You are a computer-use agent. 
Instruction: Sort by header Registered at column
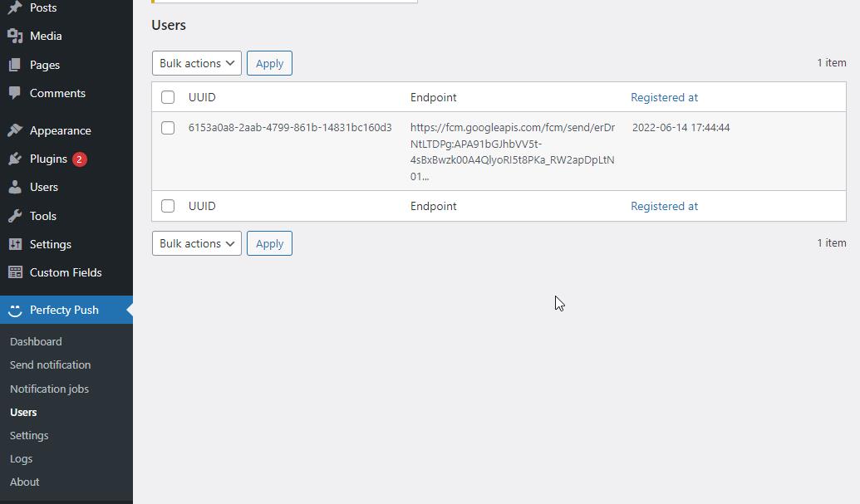click(x=664, y=97)
